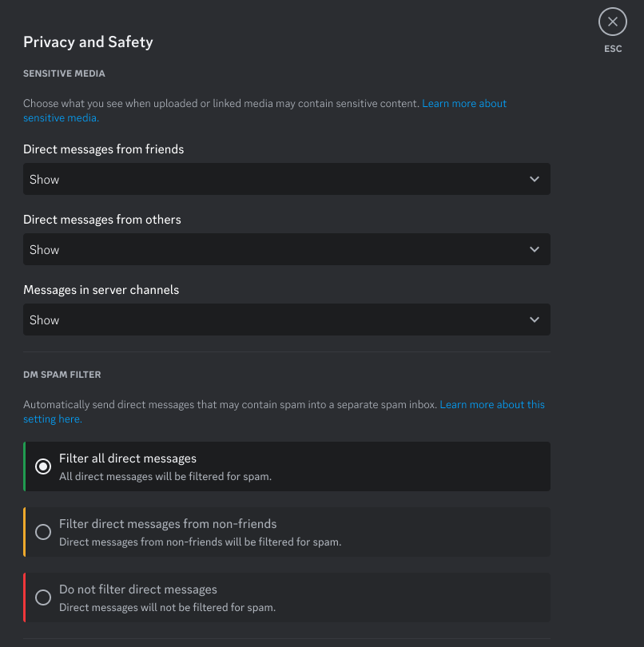Click chevron arrow for server channel messages
The height and width of the screenshot is (647, 644).
(535, 320)
